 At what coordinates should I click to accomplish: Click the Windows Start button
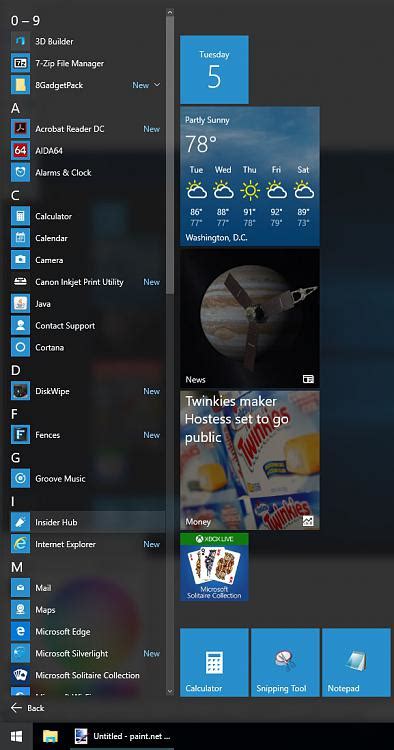click(16, 737)
